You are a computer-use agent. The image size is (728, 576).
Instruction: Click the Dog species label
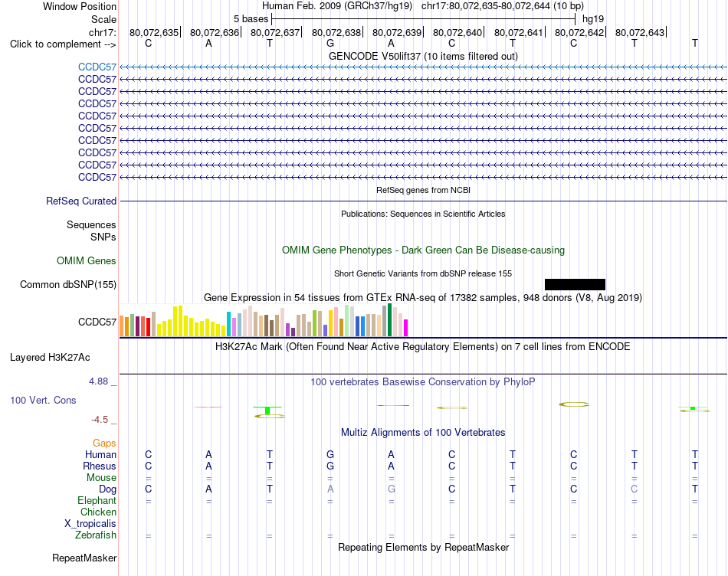click(108, 489)
